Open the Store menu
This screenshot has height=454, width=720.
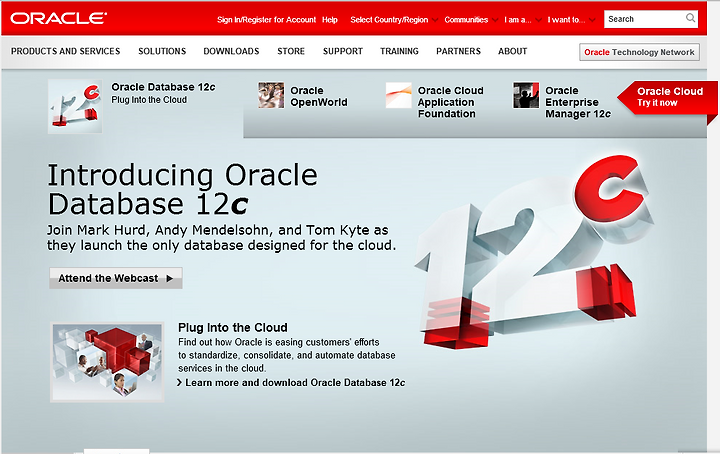tap(291, 51)
